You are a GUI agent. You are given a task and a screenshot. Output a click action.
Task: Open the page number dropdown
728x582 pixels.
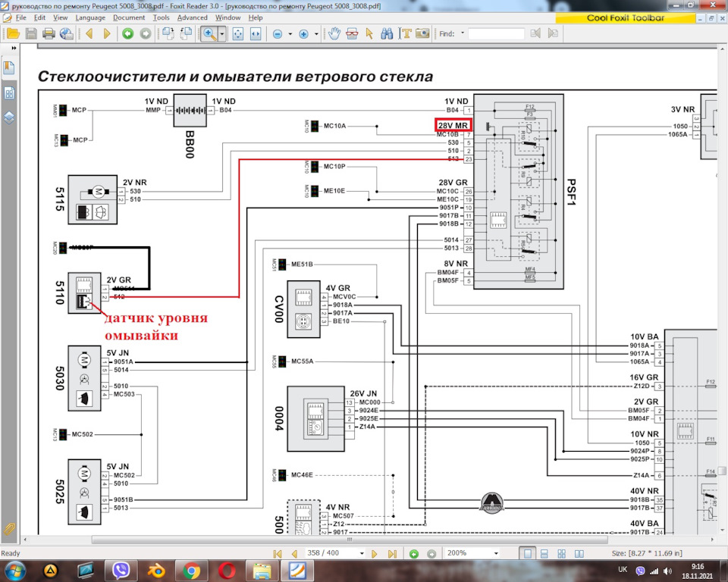coord(361,553)
